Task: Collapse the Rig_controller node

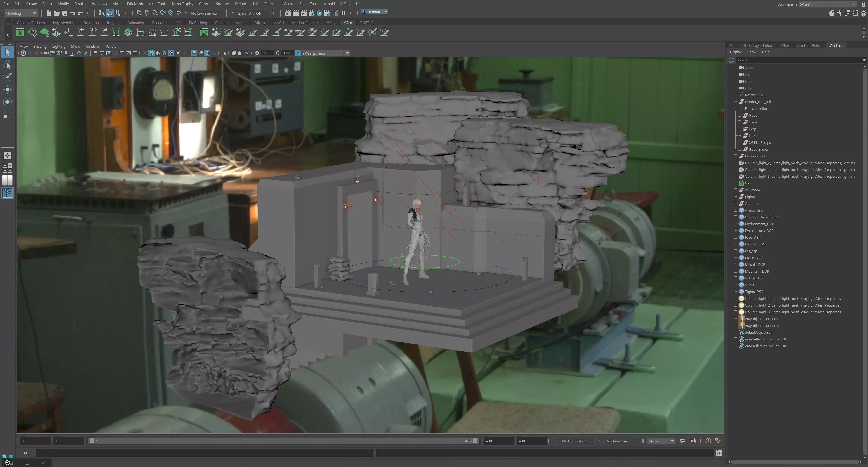Action: (x=736, y=108)
